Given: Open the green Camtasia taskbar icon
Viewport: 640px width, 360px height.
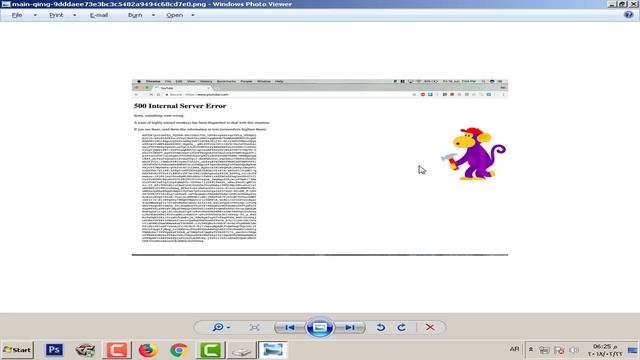Looking at the screenshot, I should 210,350.
